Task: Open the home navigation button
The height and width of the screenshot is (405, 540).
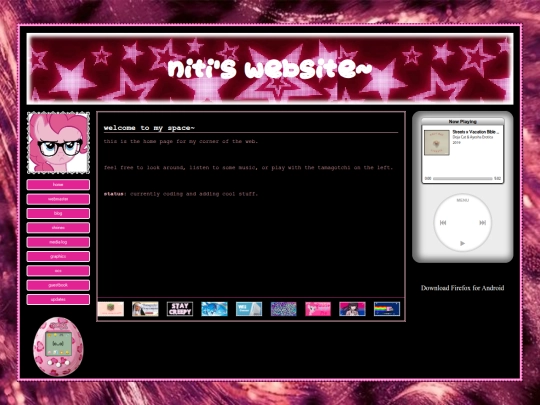Action: (x=58, y=185)
